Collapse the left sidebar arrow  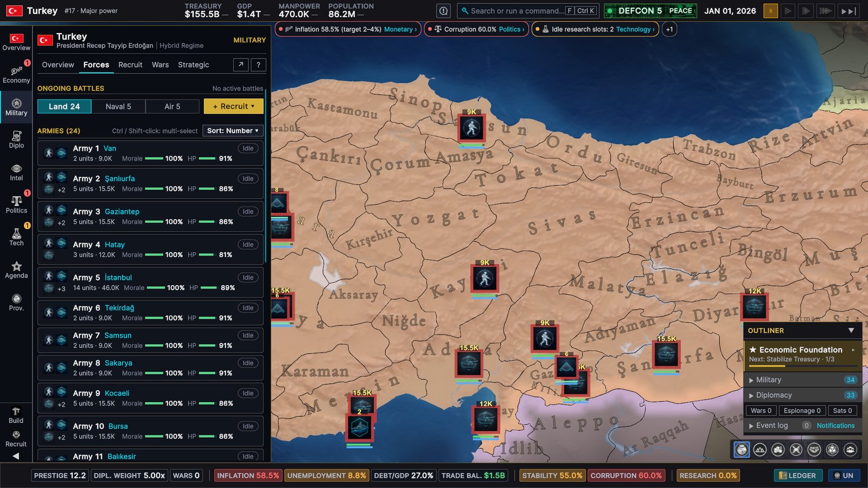point(16,456)
